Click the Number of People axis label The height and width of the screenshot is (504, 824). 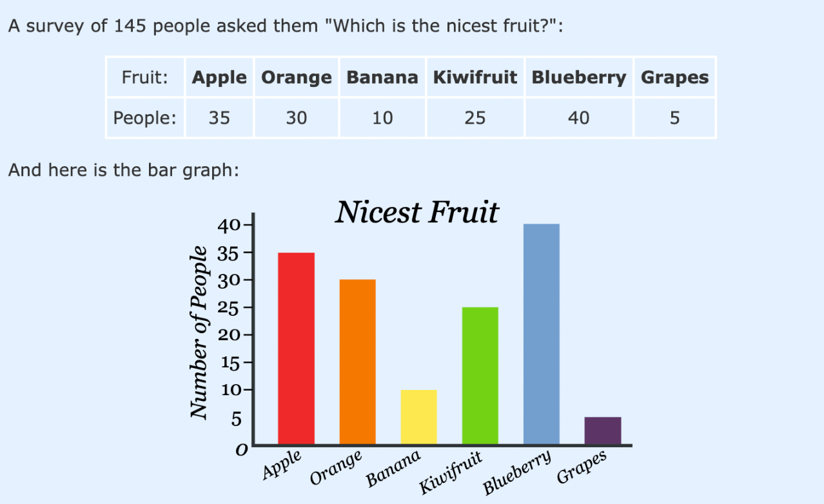201,331
